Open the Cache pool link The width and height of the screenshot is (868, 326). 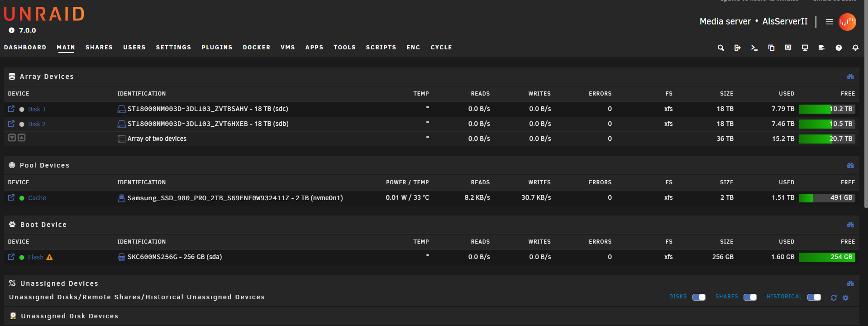[x=37, y=198]
